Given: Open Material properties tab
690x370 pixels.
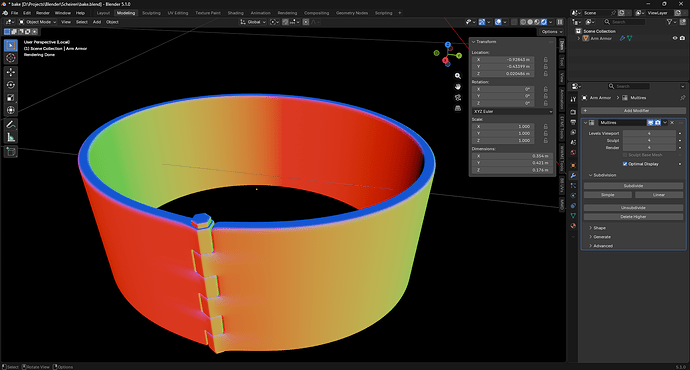Looking at the screenshot, I should point(573,226).
